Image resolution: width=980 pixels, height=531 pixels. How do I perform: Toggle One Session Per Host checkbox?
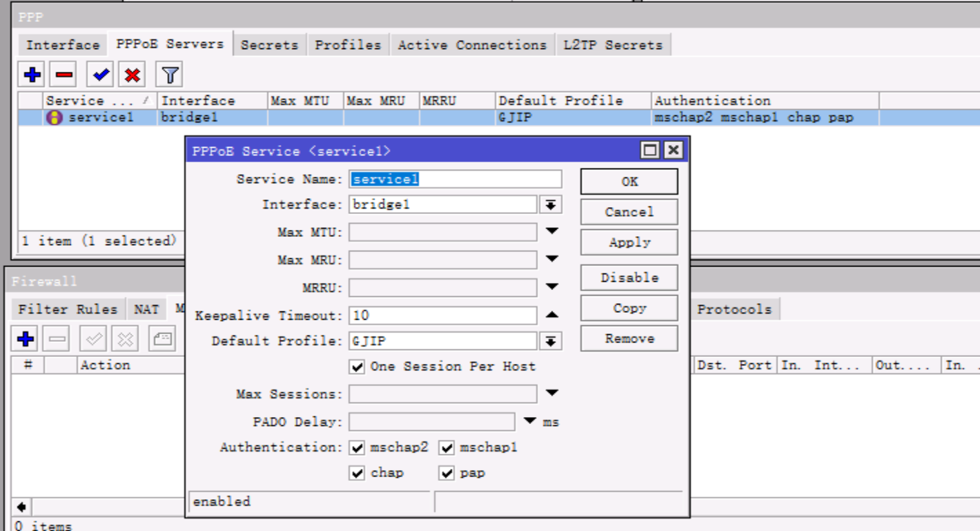click(357, 367)
